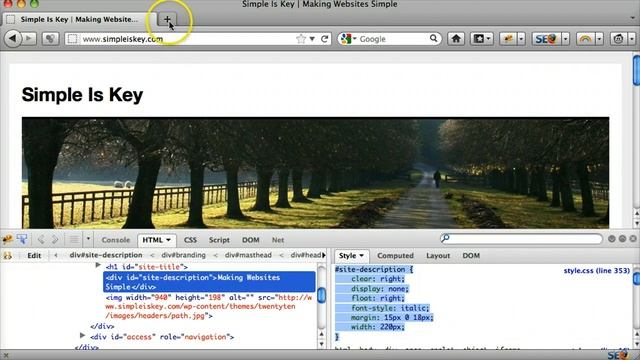Click the icon button left of the address bar

pyautogui.click(x=50, y=39)
